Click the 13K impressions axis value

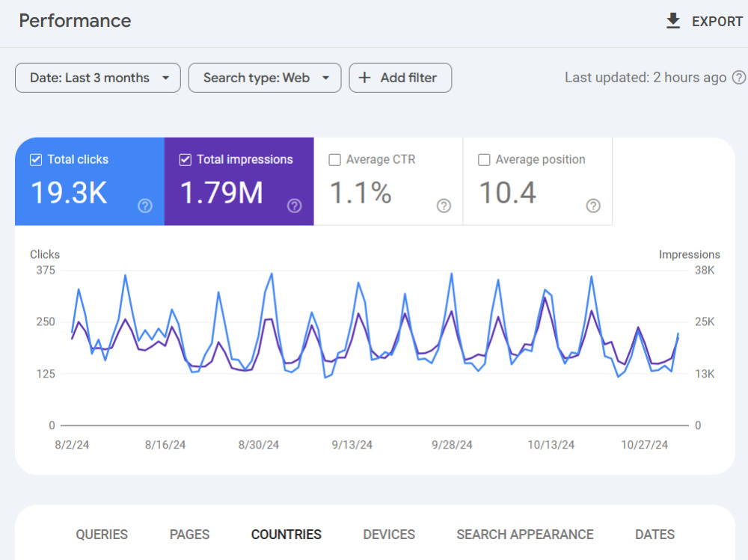click(x=705, y=374)
